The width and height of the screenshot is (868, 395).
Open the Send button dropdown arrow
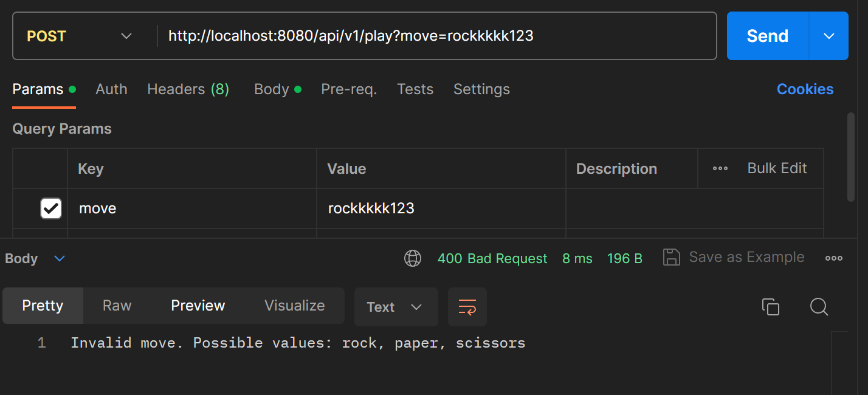tap(828, 36)
